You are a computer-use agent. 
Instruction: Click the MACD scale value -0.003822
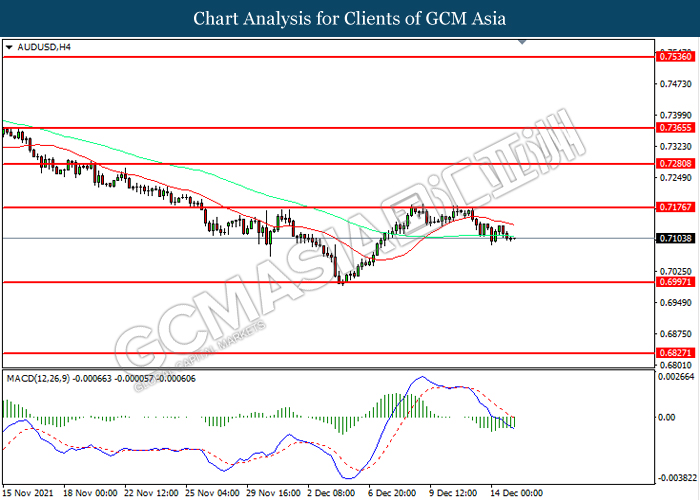[x=677, y=478]
